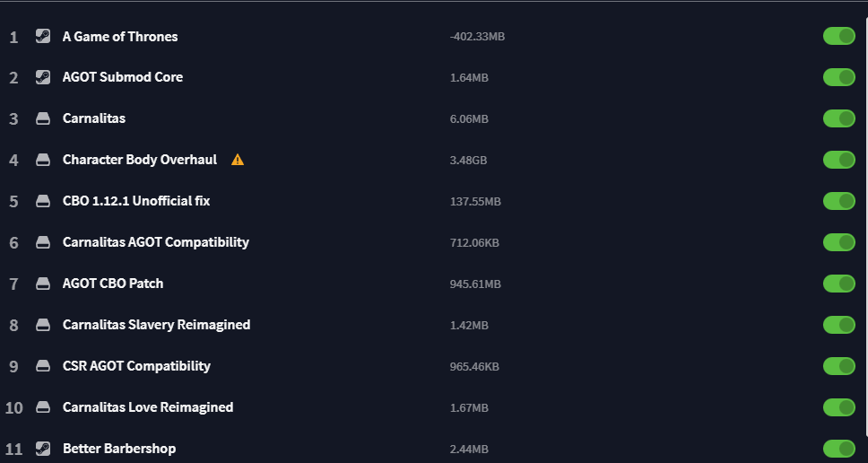Turn off the Carnalitas mod switch

[839, 118]
